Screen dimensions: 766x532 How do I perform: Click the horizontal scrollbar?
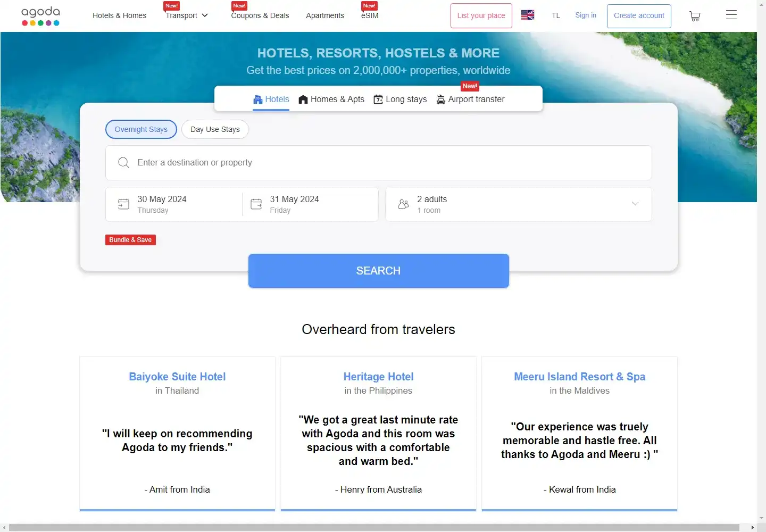pyautogui.click(x=374, y=527)
